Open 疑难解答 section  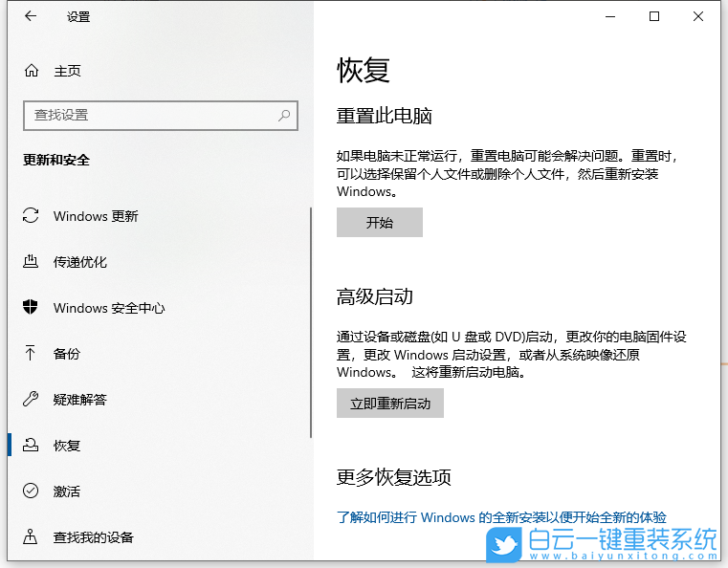point(79,400)
